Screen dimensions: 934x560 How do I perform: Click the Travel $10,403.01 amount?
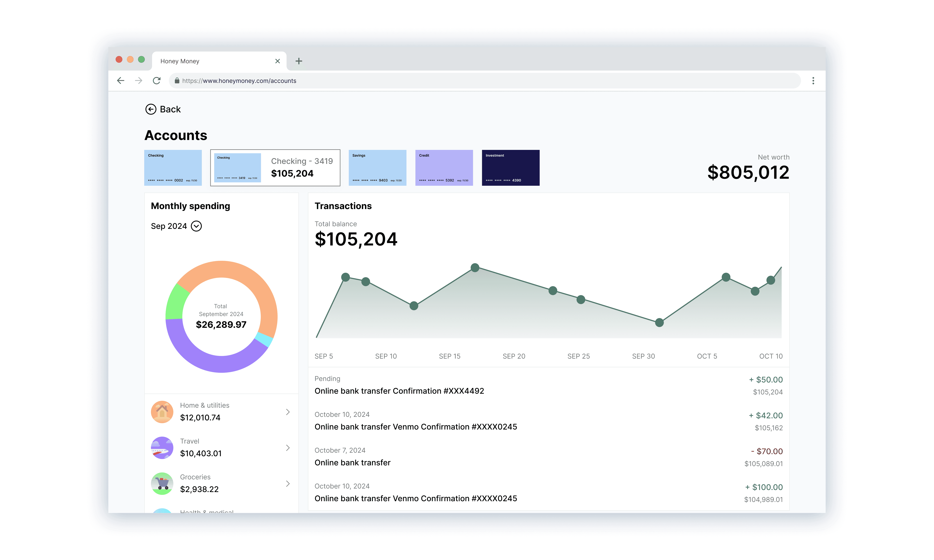pyautogui.click(x=201, y=454)
